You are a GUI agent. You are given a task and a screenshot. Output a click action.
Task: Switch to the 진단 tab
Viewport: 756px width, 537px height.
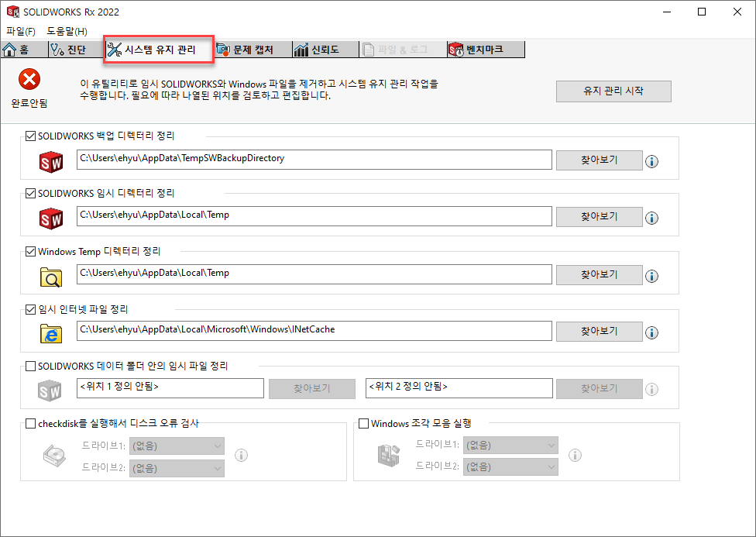coord(77,50)
